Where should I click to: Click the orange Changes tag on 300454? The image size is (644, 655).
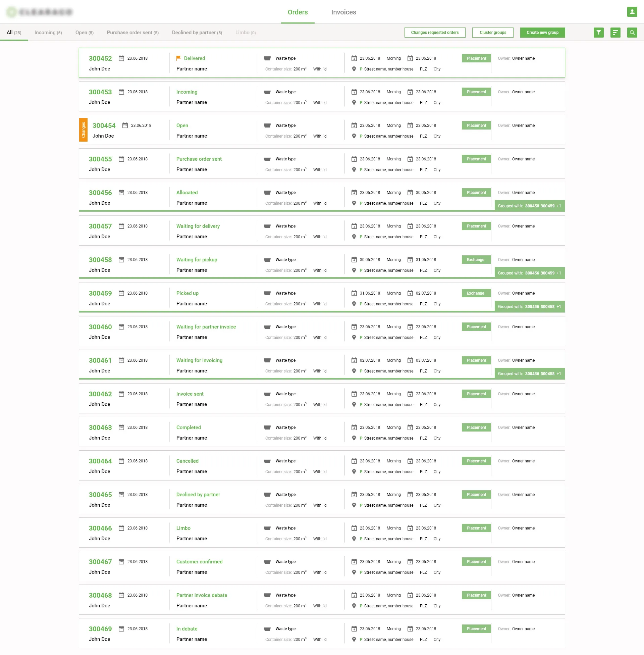point(83,130)
